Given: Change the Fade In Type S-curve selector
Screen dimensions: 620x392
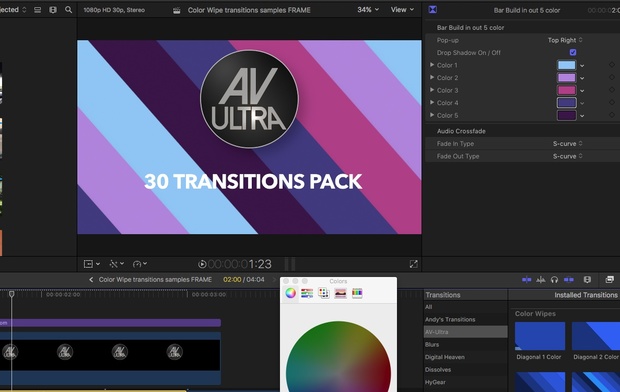Looking at the screenshot, I should 567,144.
